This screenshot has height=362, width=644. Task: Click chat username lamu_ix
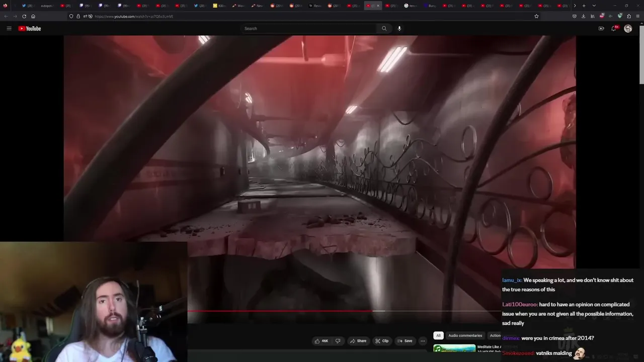(512, 280)
